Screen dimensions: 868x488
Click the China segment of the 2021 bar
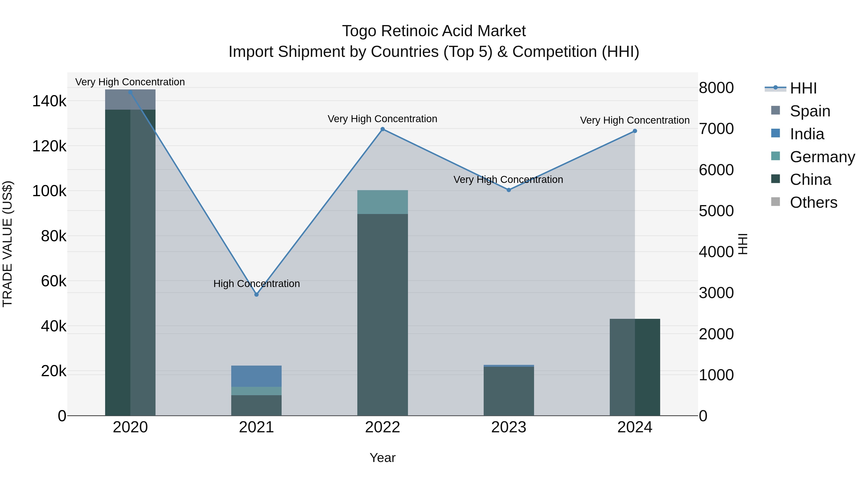pyautogui.click(x=257, y=406)
